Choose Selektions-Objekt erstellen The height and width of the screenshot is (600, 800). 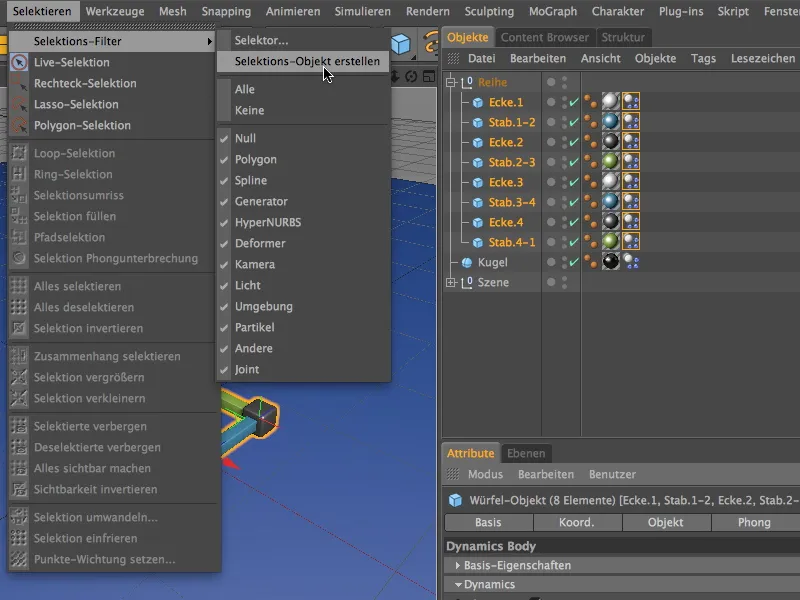click(304, 61)
